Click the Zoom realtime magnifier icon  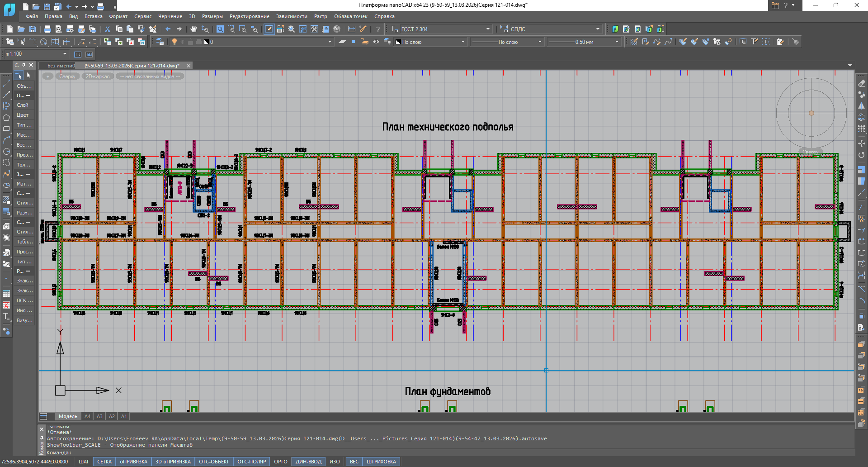click(205, 29)
